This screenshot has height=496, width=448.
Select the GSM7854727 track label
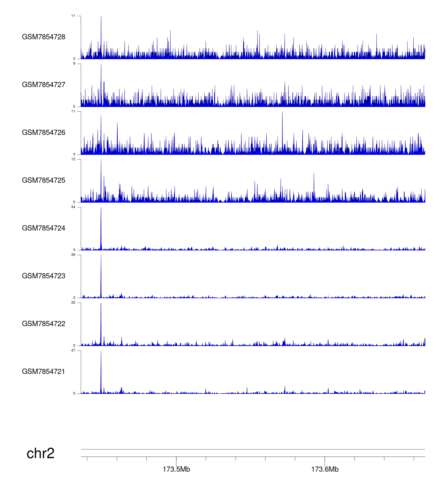pyautogui.click(x=44, y=85)
